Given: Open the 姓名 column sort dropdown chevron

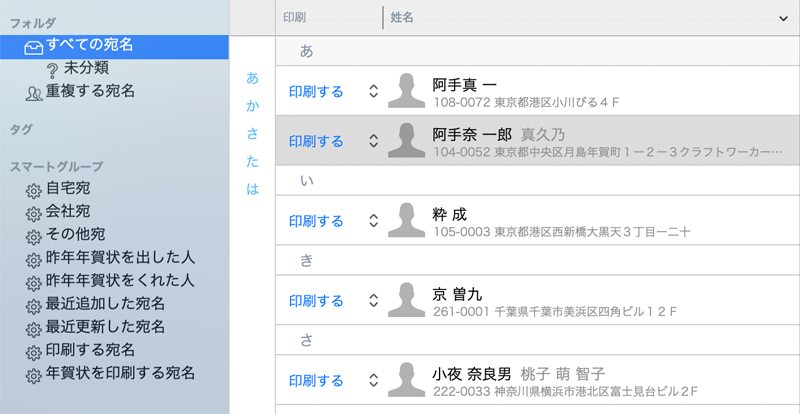Looking at the screenshot, I should pyautogui.click(x=783, y=18).
